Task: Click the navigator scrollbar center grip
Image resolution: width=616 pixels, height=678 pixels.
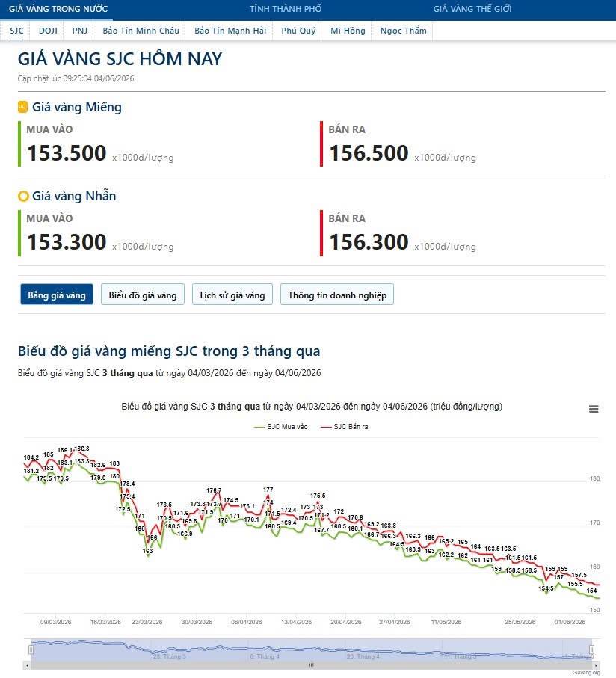Action: (x=312, y=665)
